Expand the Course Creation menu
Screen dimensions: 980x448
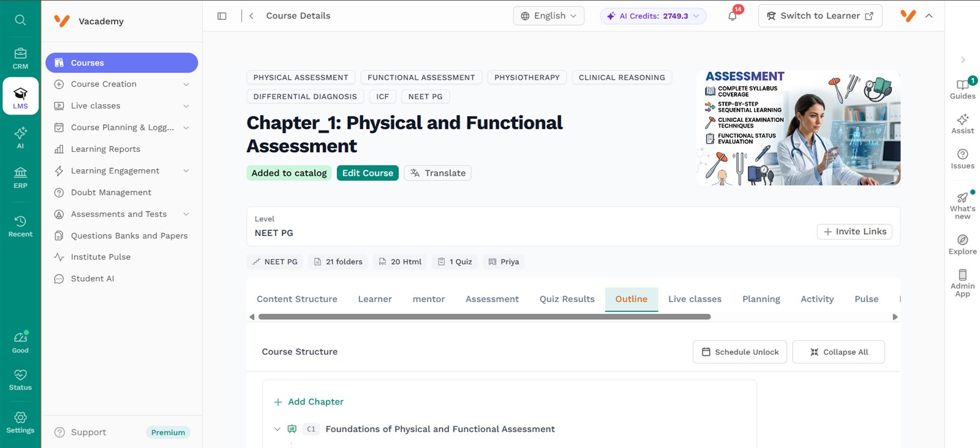(186, 85)
